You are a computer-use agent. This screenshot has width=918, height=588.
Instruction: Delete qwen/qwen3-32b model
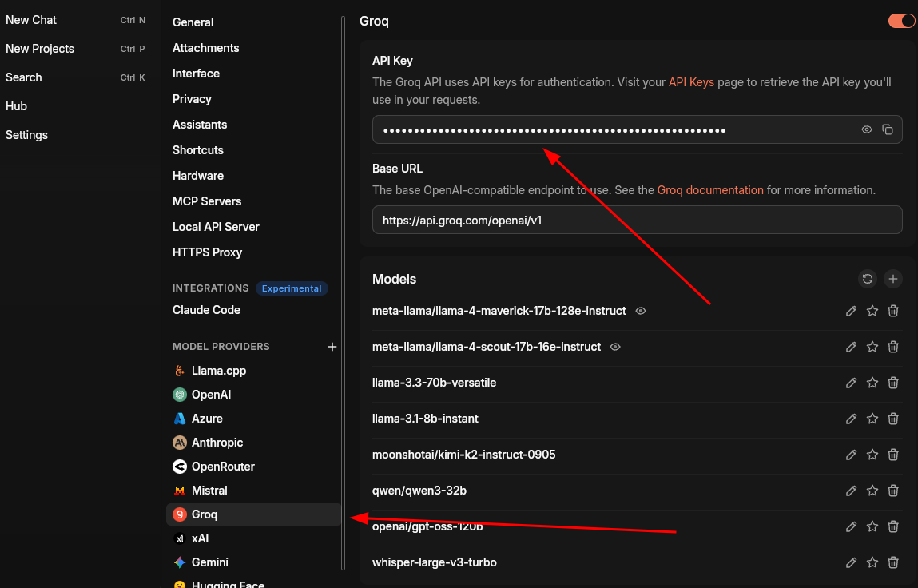pos(892,491)
